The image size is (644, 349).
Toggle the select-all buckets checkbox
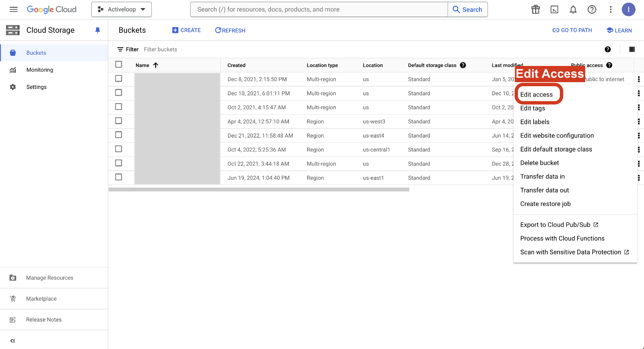coord(119,64)
